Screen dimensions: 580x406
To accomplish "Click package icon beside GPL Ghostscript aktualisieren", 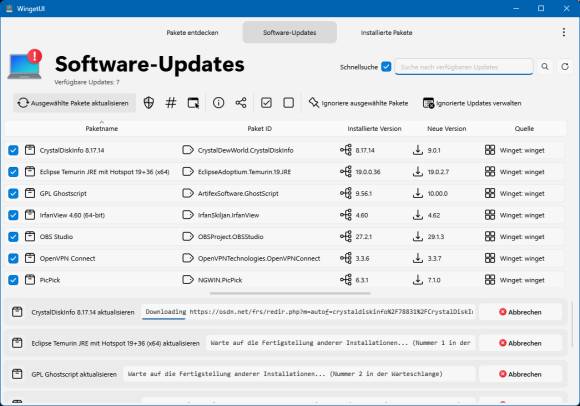I will pos(17,374).
